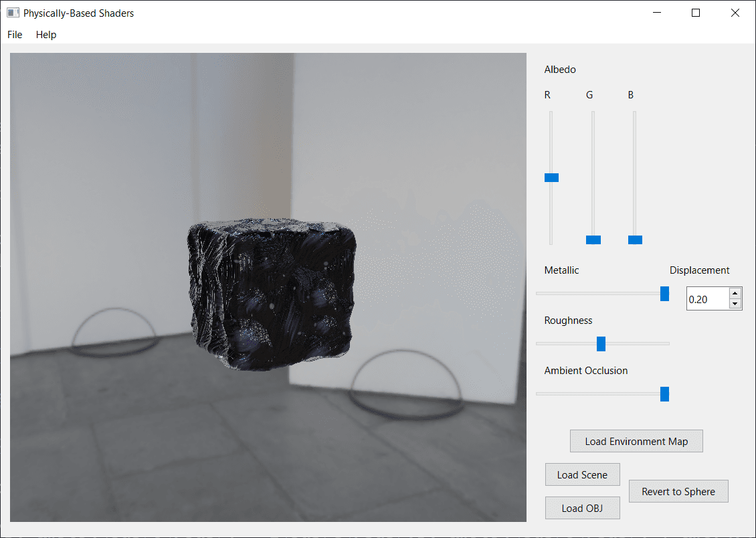Click the rendered cube in the viewport

click(272, 295)
